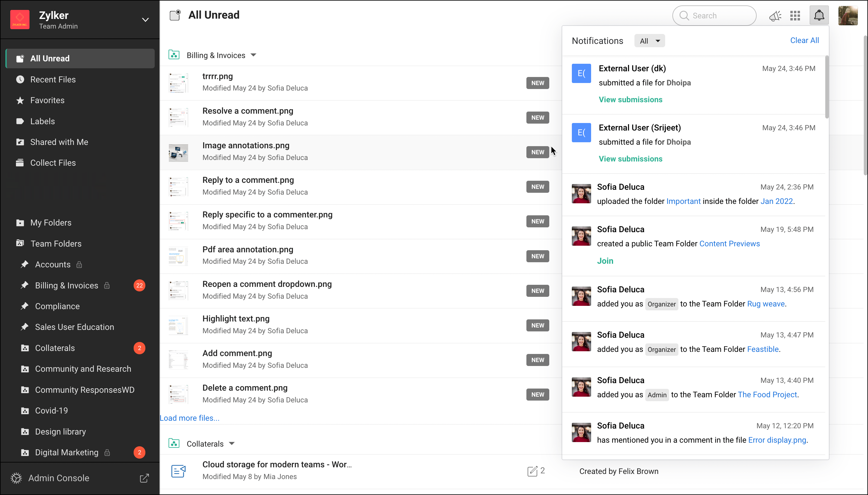868x495 pixels.
Task: Open edit count icon on Cloud storage file
Action: [x=532, y=471]
